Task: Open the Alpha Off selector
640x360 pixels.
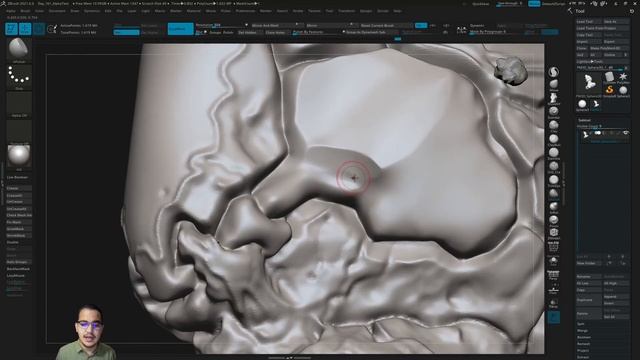Action: (x=19, y=104)
